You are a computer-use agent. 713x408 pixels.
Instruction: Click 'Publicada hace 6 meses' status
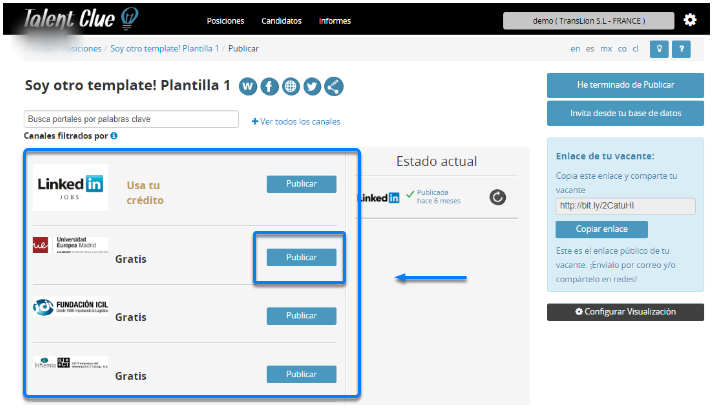(x=438, y=196)
